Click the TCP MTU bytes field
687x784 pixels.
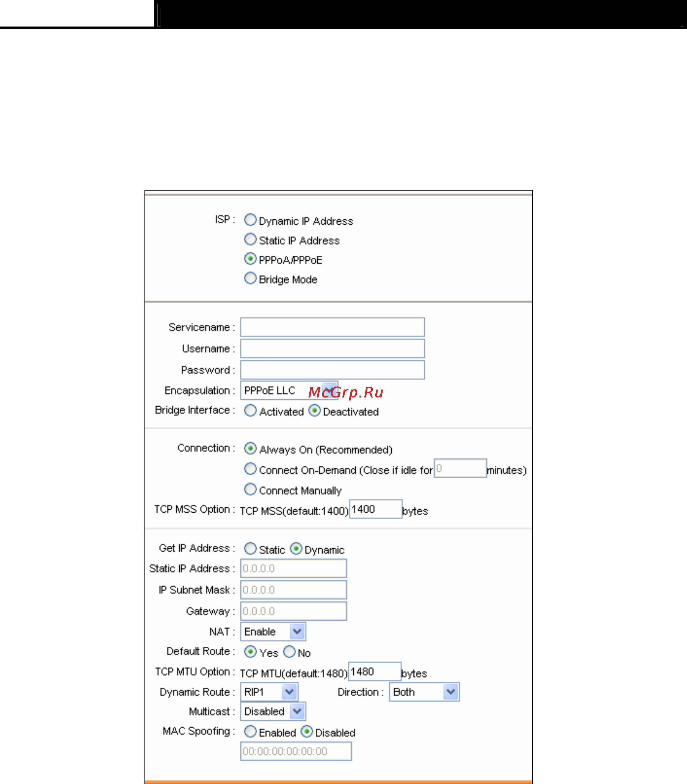coord(375,671)
